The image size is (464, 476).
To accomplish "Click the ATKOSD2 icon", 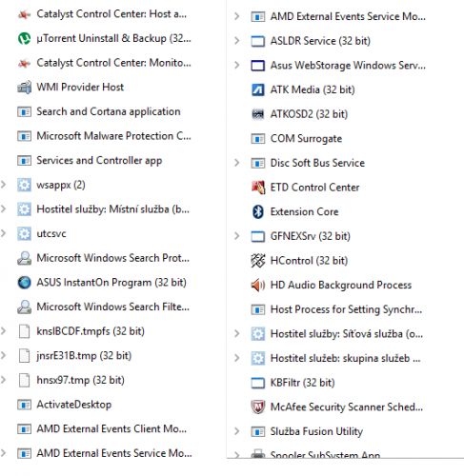I will click(x=258, y=114).
